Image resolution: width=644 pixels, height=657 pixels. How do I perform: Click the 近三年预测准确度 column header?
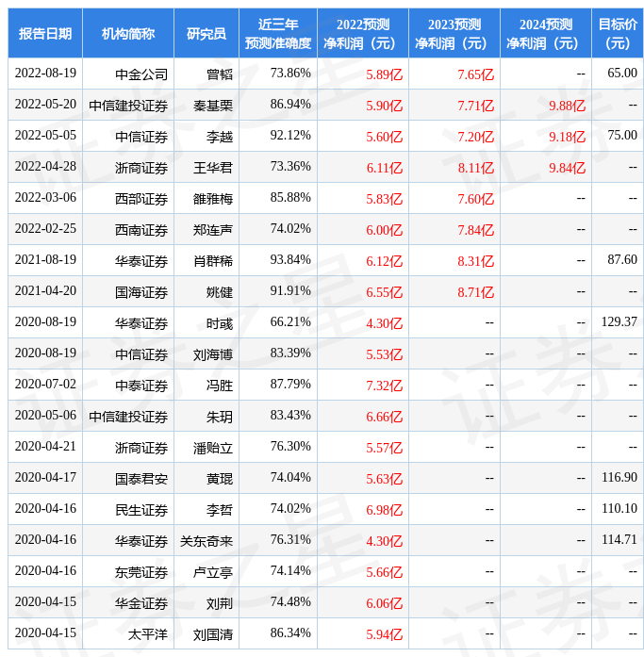[x=278, y=33]
